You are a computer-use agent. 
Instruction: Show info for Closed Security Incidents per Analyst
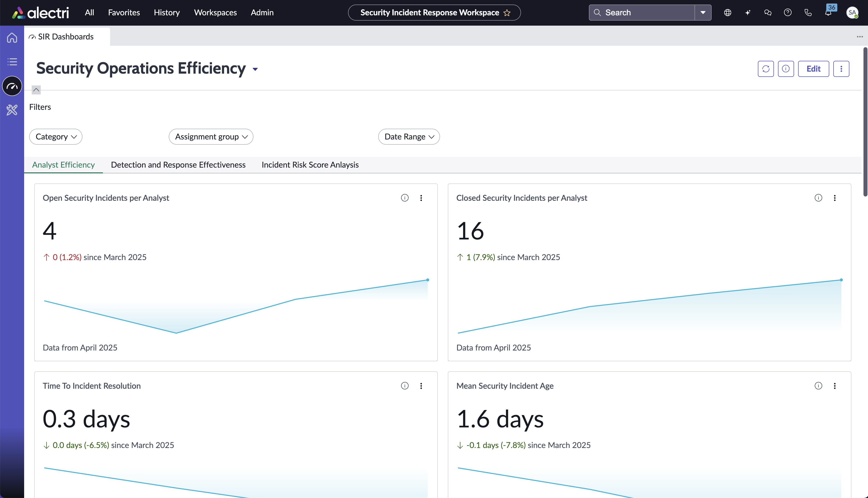[818, 198]
